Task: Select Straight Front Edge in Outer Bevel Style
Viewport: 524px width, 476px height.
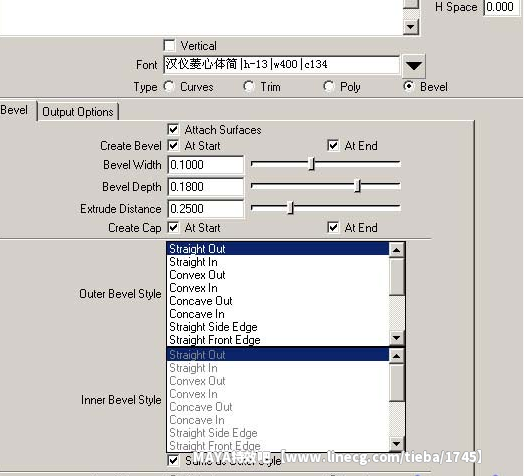Action: 278,340
